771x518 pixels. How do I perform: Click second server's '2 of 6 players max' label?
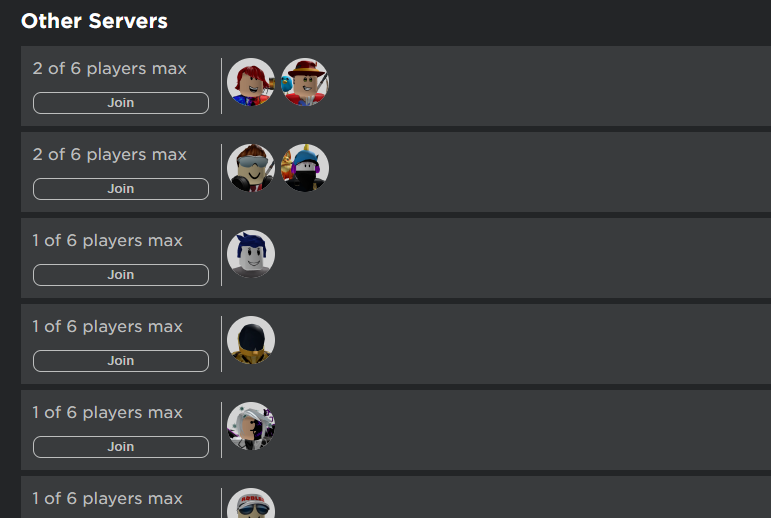(110, 154)
